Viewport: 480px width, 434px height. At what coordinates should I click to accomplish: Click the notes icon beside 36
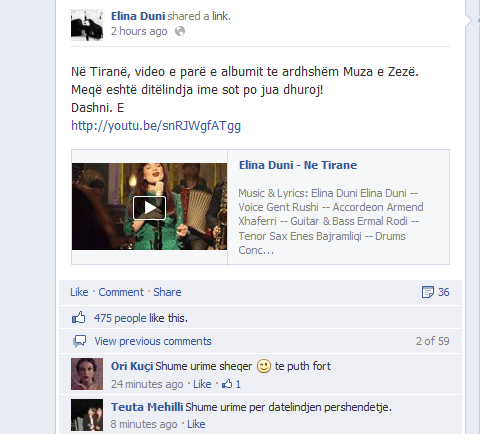[x=428, y=292]
